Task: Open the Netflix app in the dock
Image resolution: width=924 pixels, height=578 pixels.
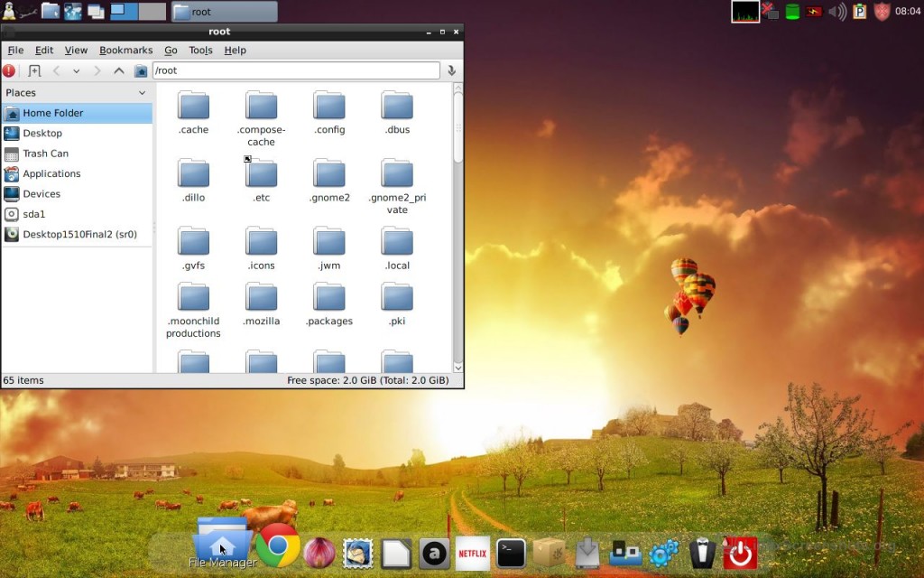Action: click(x=473, y=553)
